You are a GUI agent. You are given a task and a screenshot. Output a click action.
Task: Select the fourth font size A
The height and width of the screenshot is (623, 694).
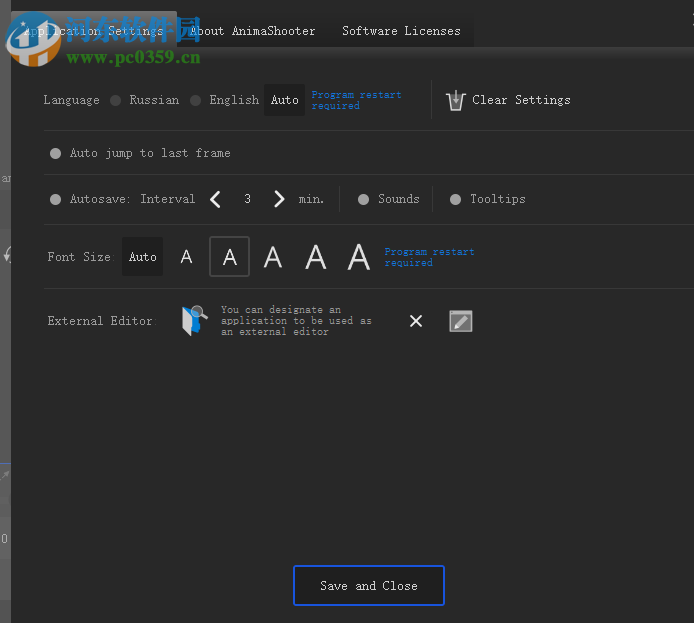click(x=316, y=257)
